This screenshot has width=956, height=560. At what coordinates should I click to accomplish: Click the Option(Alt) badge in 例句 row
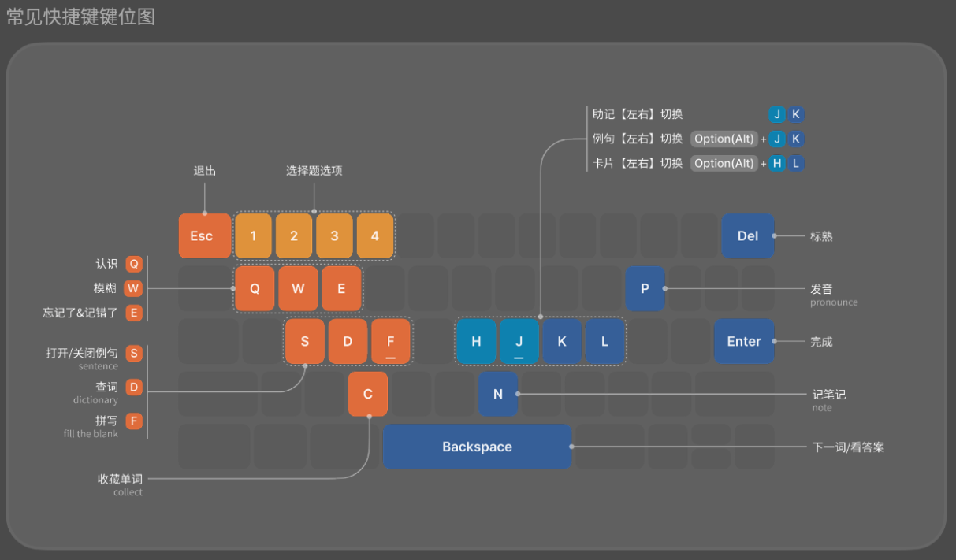click(x=724, y=139)
